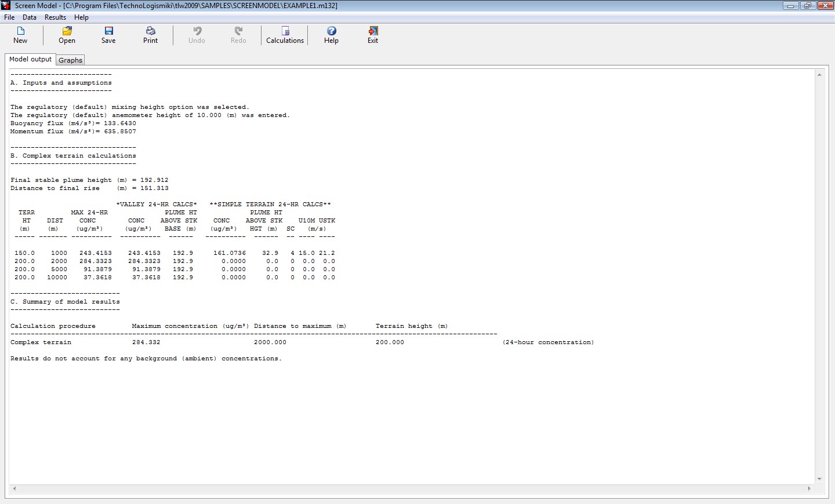Image resolution: width=835 pixels, height=504 pixels.
Task: Open the Help menu in menu bar
Action: point(81,17)
